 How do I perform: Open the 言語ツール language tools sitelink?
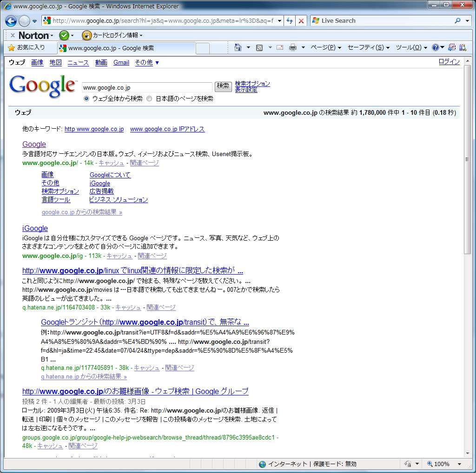pyautogui.click(x=56, y=200)
